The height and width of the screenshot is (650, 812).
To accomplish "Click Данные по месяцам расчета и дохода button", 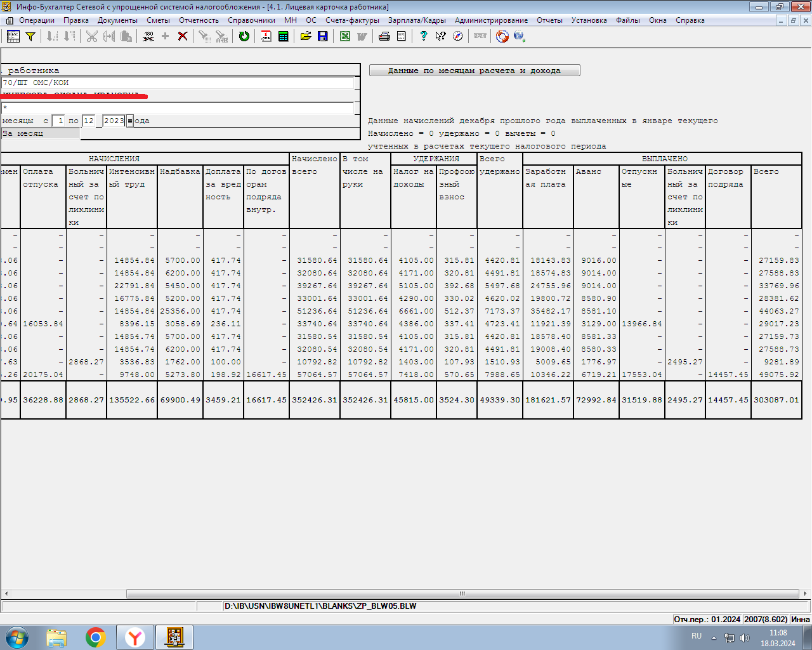I will point(475,70).
